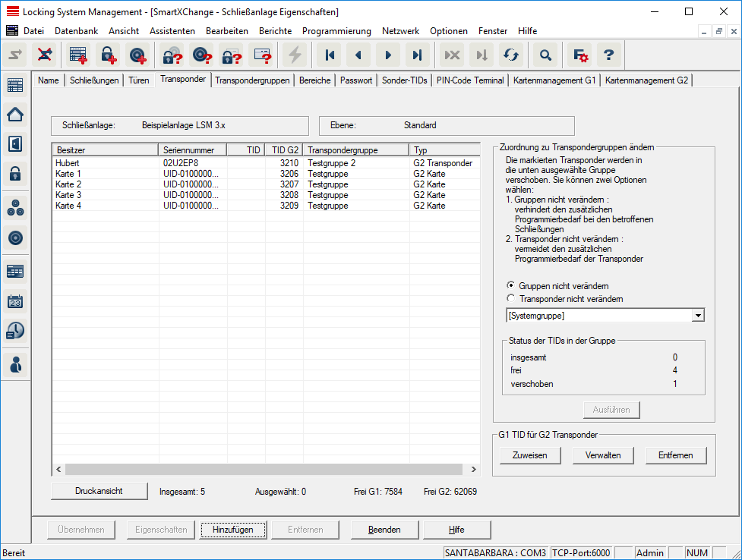
Task: Open the help question mark icon
Action: [608, 55]
